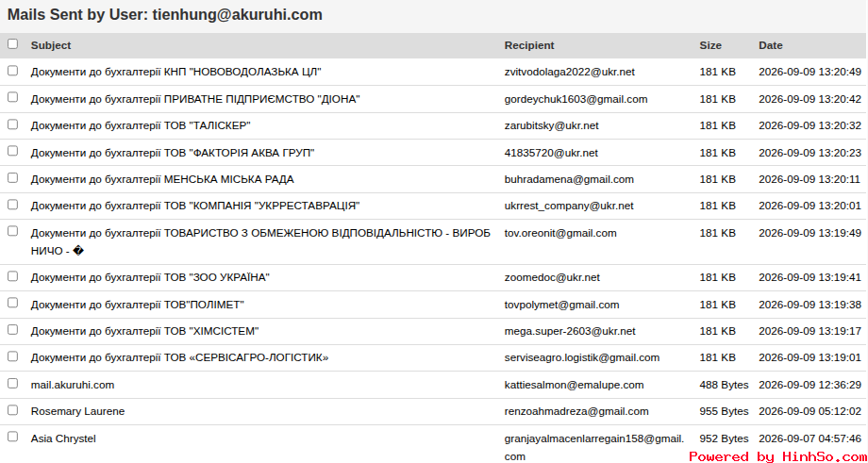Tick checkbox beside ТОВ "ТАЛІСКЕР" mail
This screenshot has height=463, width=868.
click(x=12, y=124)
